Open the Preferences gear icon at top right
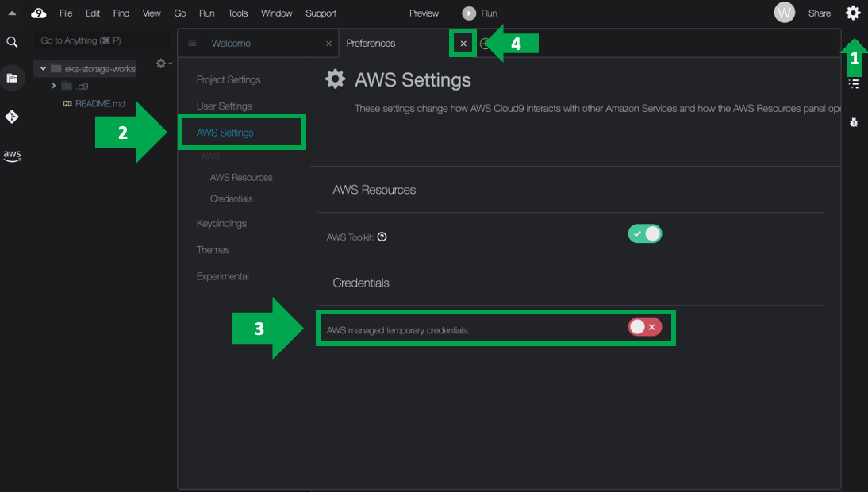Screen dimensions: 868x493 point(853,13)
